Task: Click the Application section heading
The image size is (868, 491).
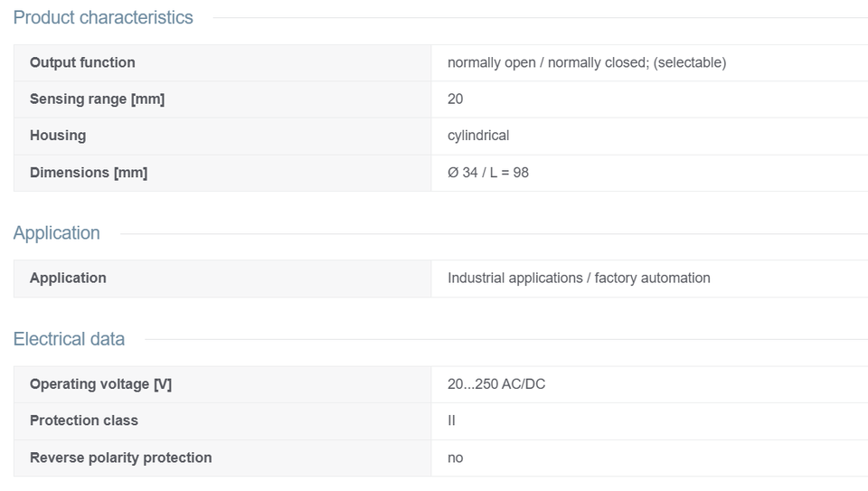Action: pyautogui.click(x=56, y=233)
